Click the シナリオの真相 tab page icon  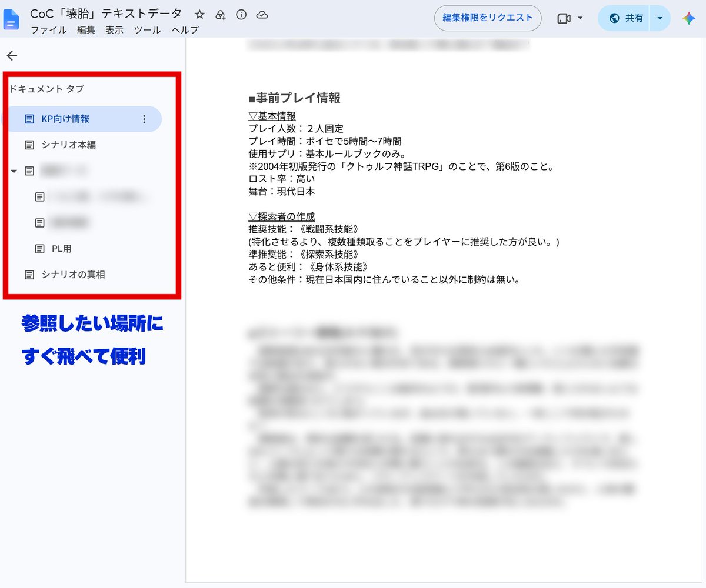tap(29, 275)
